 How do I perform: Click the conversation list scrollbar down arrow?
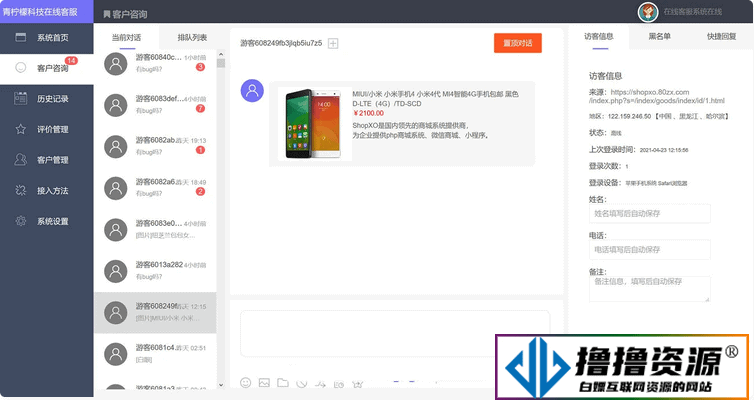click(221, 385)
